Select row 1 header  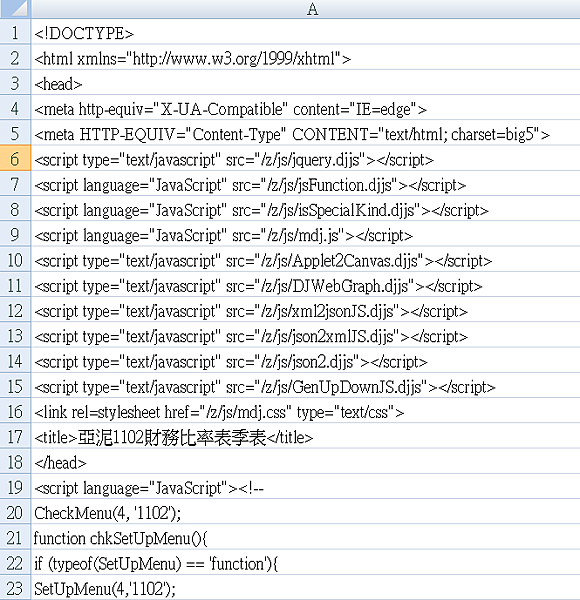(15, 32)
